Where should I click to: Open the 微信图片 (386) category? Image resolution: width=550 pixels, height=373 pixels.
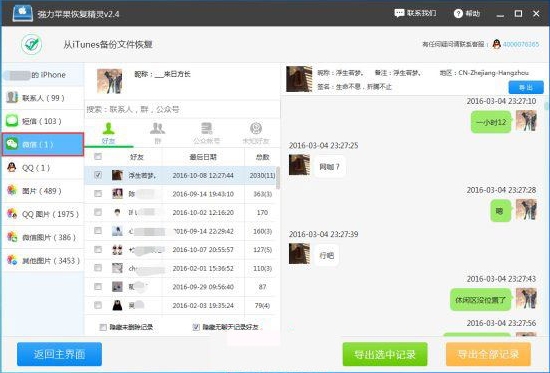click(43, 237)
